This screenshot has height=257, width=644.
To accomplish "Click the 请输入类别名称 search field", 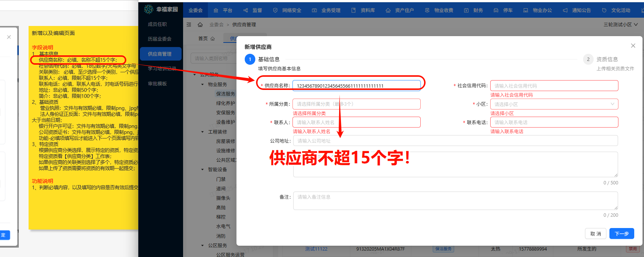I will pyautogui.click(x=214, y=58).
